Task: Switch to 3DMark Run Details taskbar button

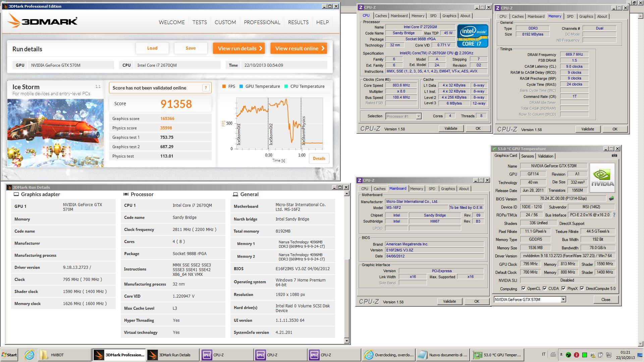Action: tap(173, 355)
